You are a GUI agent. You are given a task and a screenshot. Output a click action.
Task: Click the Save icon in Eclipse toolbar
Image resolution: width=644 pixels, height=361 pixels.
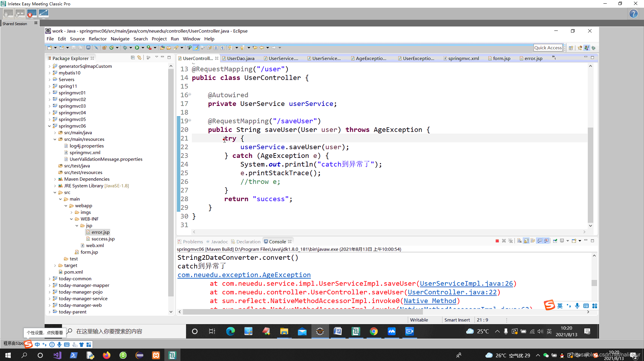[73, 48]
